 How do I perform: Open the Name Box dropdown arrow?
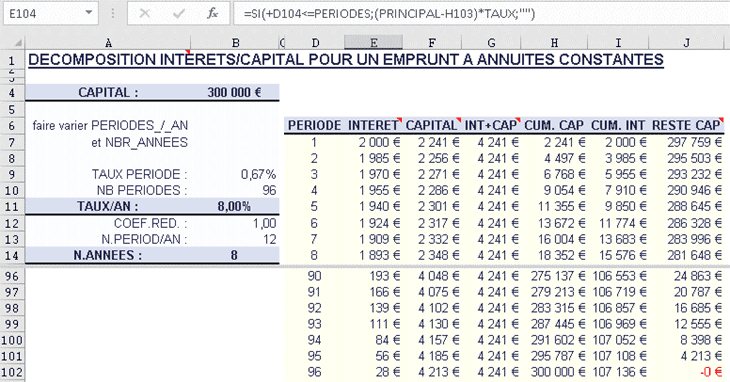tap(88, 13)
